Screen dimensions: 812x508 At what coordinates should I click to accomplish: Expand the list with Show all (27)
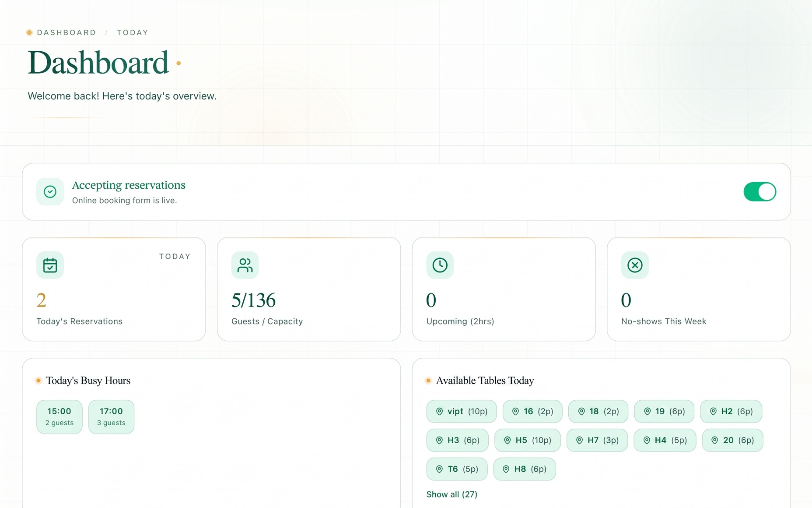tap(451, 494)
